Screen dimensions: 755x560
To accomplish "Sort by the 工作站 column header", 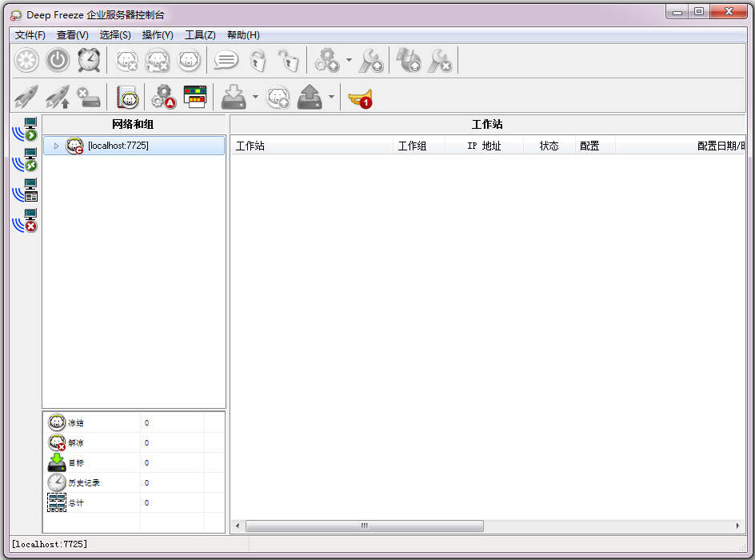I will [x=312, y=146].
